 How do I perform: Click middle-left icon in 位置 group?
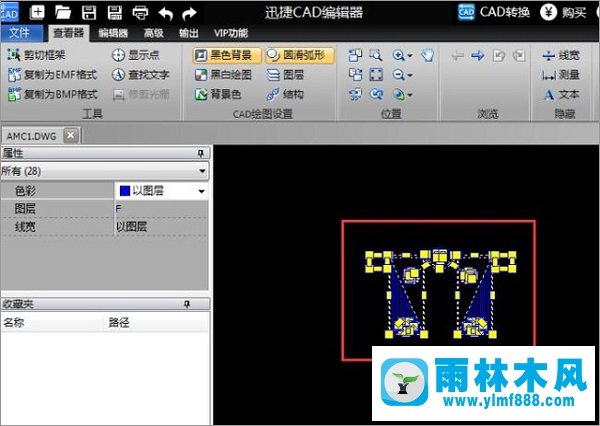point(355,75)
